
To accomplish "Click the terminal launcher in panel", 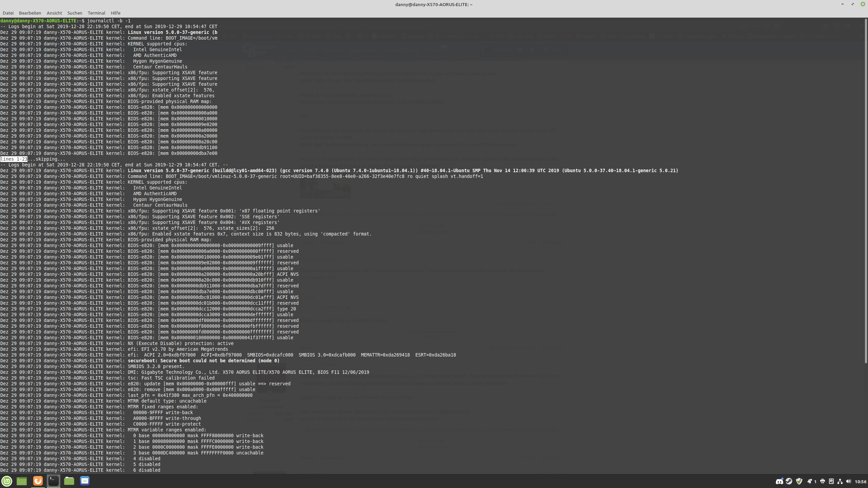I will 53,481.
